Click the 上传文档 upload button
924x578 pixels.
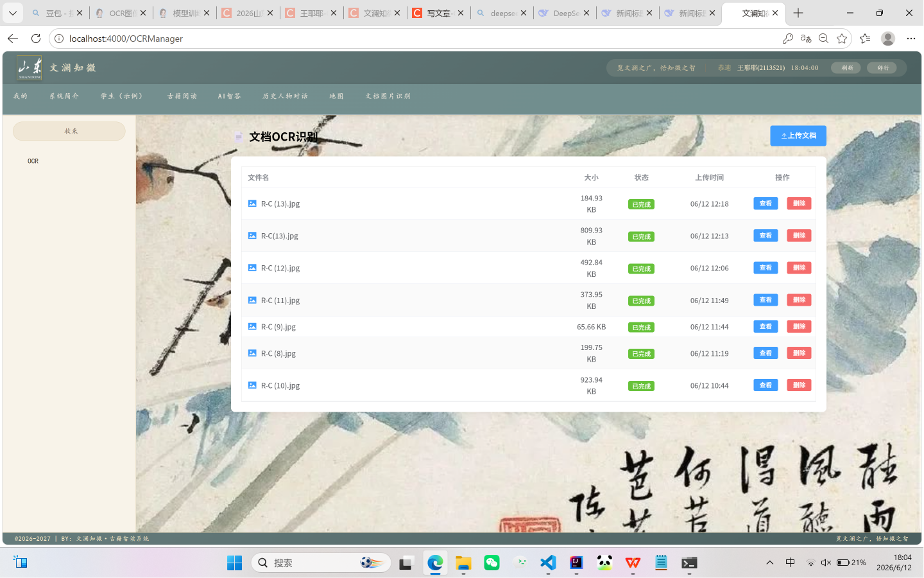(798, 136)
